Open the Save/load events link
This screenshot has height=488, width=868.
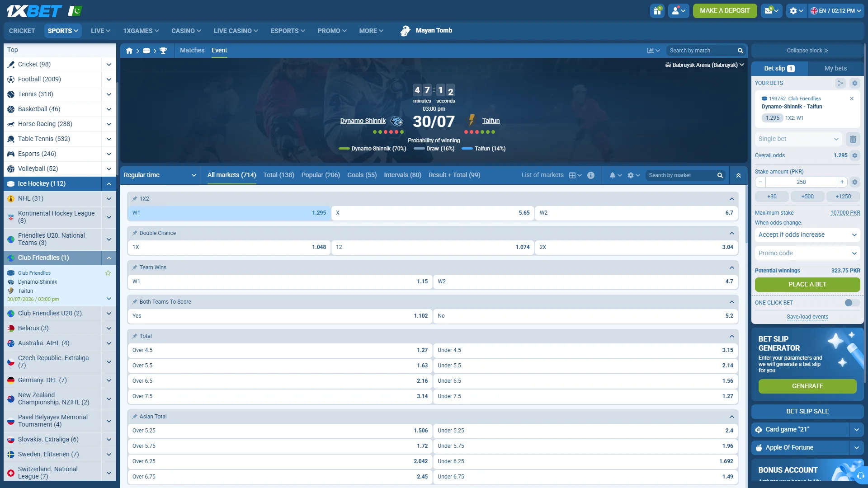click(x=807, y=317)
